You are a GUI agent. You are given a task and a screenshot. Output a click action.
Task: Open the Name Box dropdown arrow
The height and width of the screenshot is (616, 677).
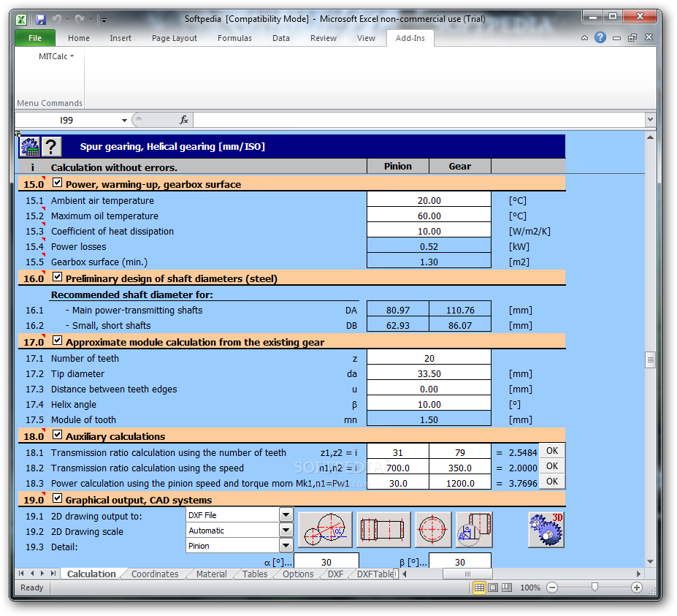[124, 121]
